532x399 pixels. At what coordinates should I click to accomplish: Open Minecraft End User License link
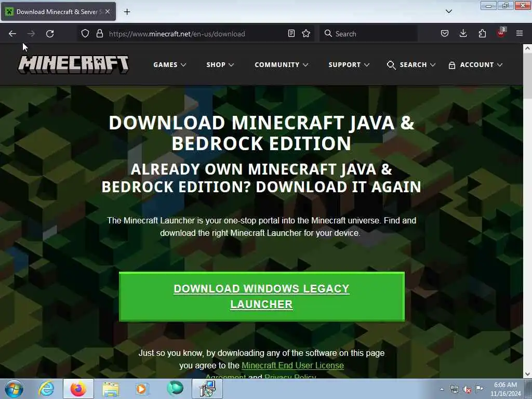click(292, 365)
